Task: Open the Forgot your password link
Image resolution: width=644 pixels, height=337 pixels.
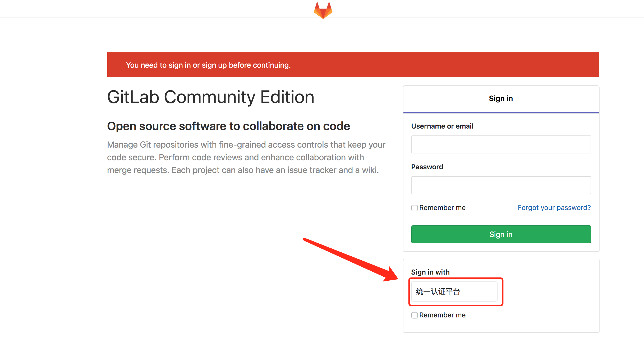Action: pos(554,208)
